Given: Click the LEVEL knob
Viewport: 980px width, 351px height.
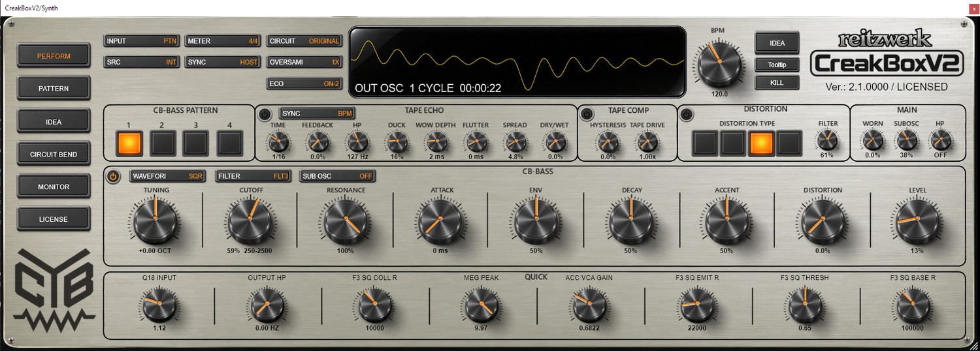Looking at the screenshot, I should click(917, 219).
